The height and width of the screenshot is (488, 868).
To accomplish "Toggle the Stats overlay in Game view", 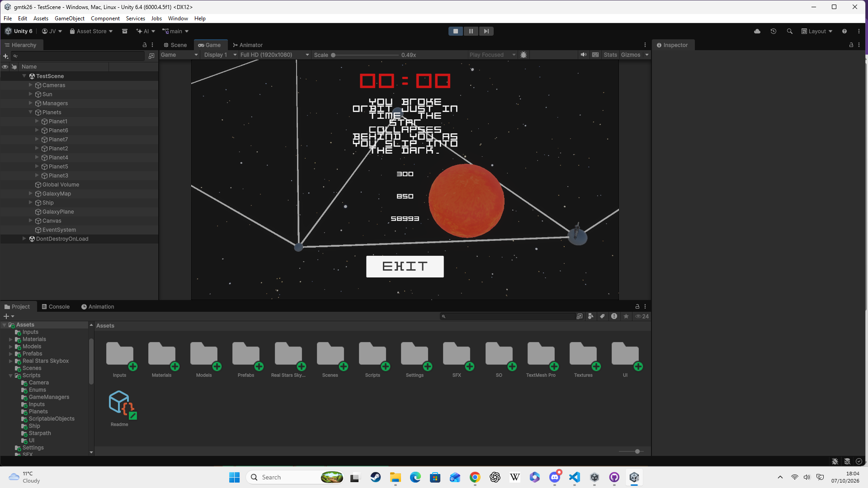I will [x=610, y=55].
